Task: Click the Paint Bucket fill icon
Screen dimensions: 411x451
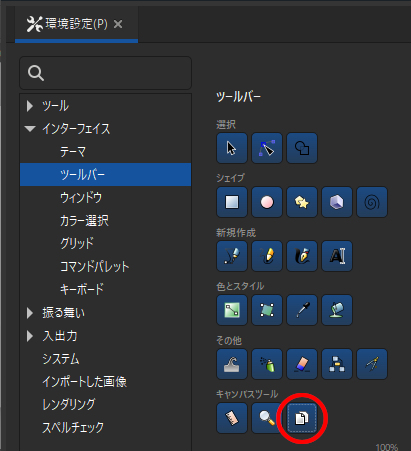Action: [337, 310]
